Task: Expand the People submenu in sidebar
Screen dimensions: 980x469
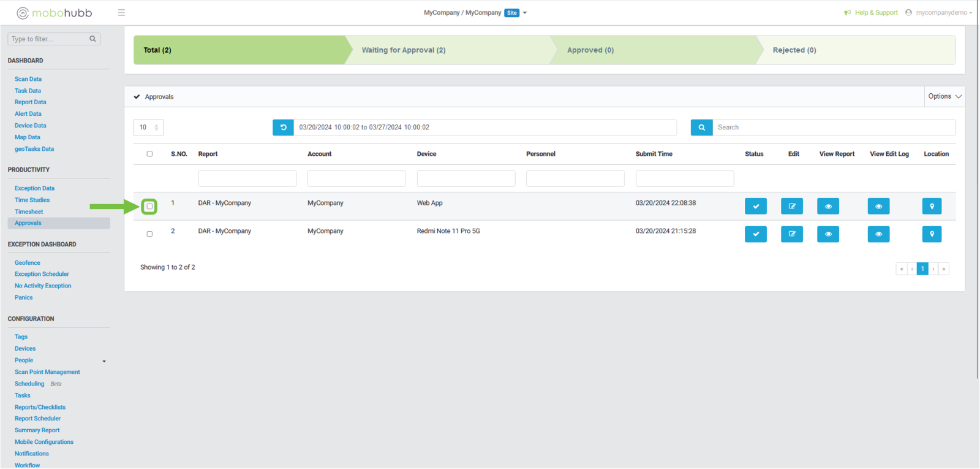Action: pyautogui.click(x=104, y=361)
